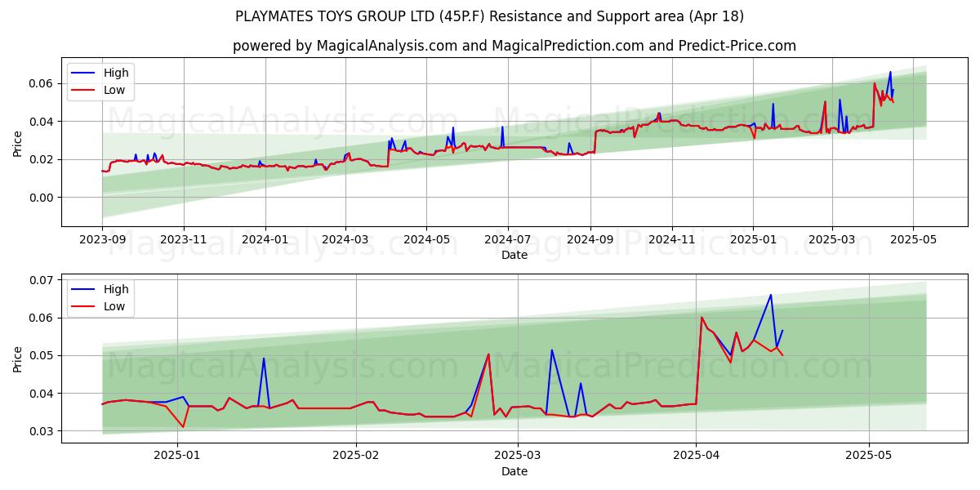Viewport: 980px width, 490px height.
Task: Click the 'Price' y-axis label of top chart
Action: point(18,143)
